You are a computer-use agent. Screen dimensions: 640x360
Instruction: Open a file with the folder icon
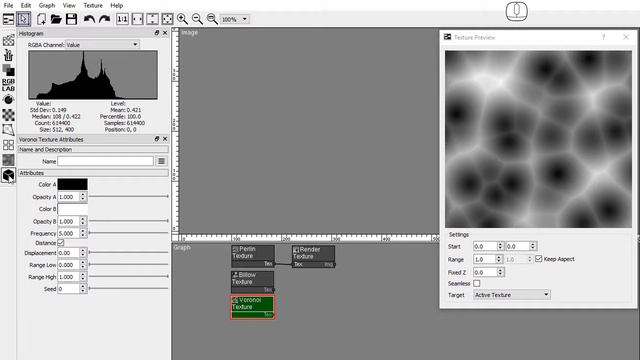click(x=56, y=19)
